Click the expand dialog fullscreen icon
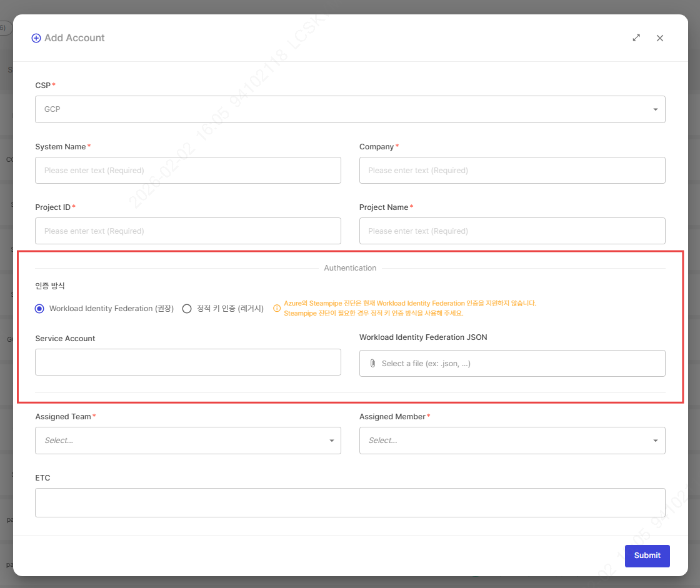 coord(636,38)
